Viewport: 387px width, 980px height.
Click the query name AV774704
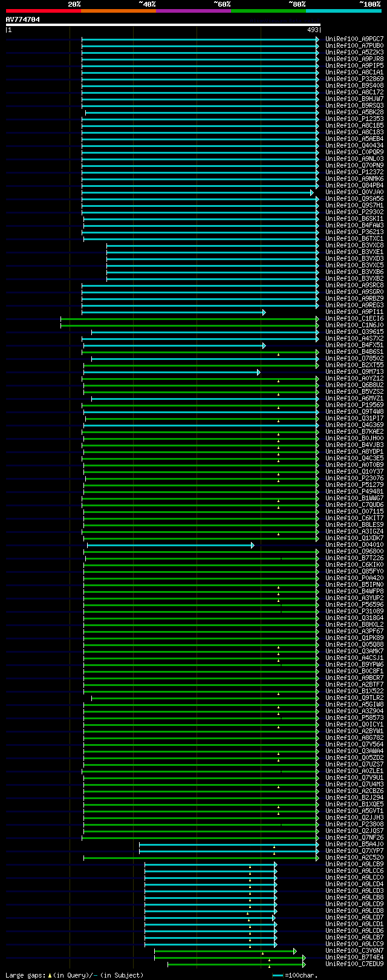[23, 19]
